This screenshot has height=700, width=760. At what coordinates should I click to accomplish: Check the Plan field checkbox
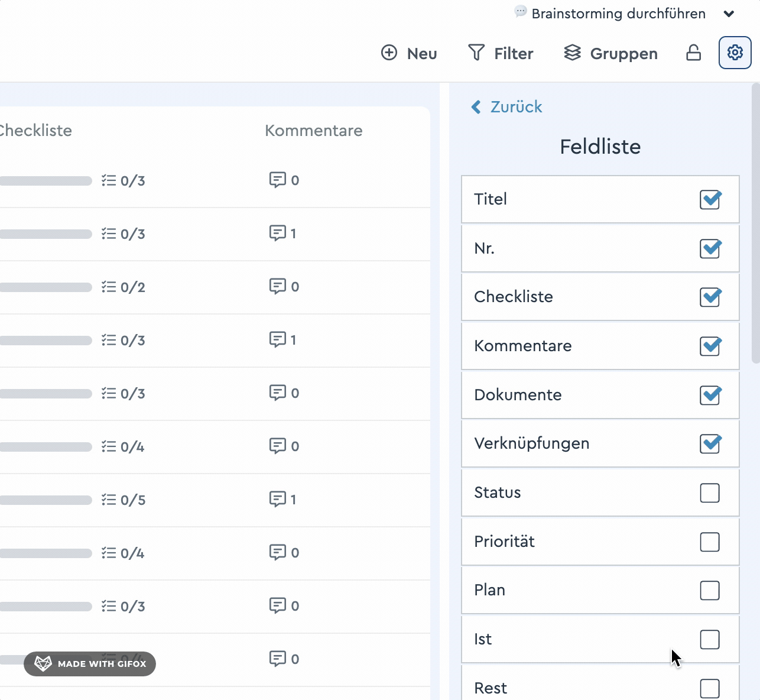(x=710, y=590)
